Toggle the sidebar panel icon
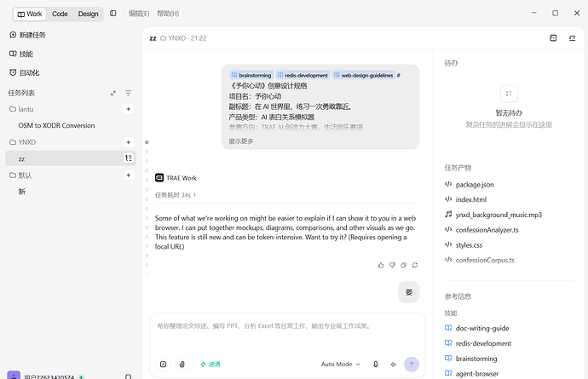This screenshot has height=379, width=588. tap(112, 14)
